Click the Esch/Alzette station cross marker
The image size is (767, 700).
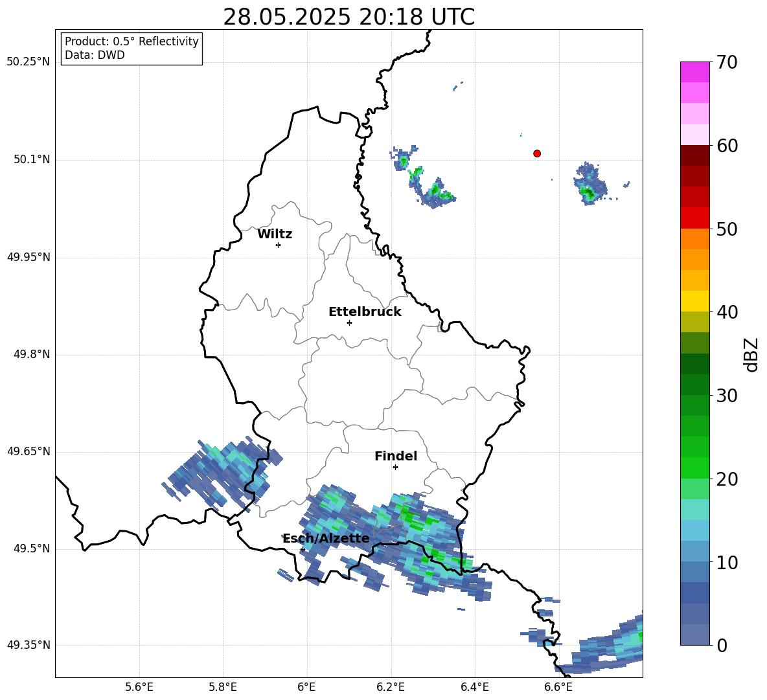click(303, 549)
